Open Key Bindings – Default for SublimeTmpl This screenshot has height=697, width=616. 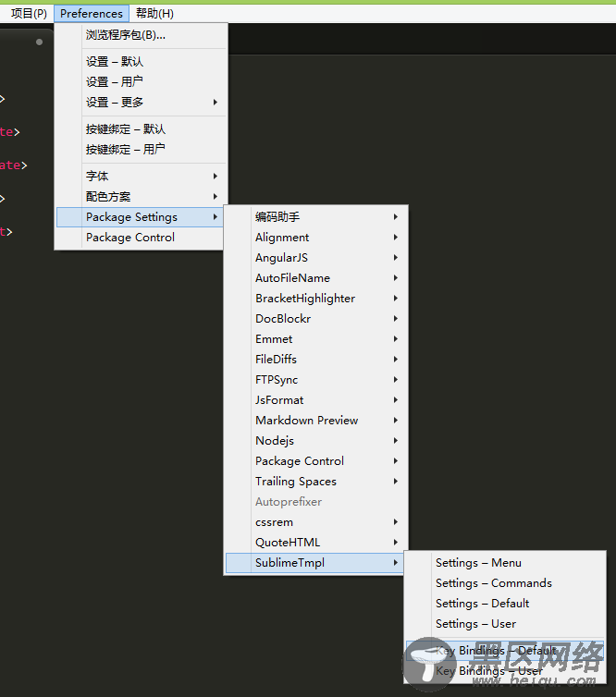[505, 651]
